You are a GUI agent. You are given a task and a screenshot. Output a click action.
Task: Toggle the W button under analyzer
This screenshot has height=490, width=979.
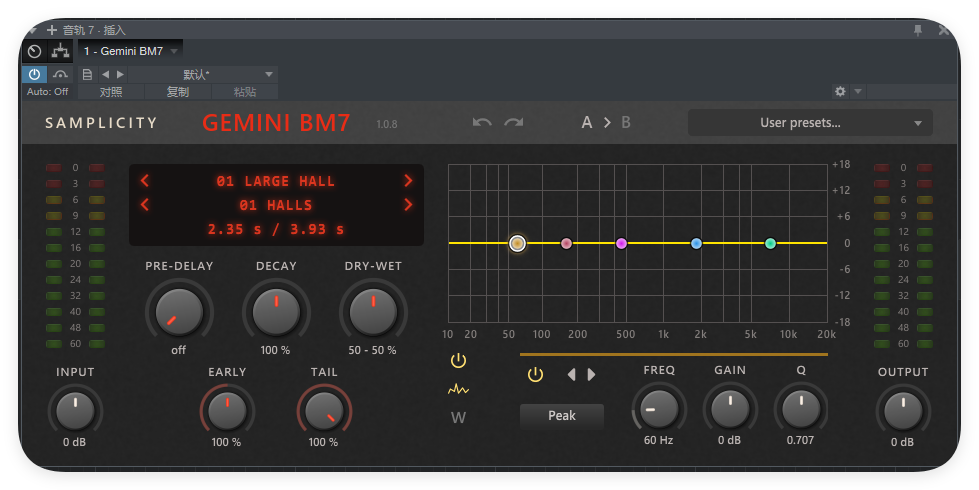pos(458,418)
